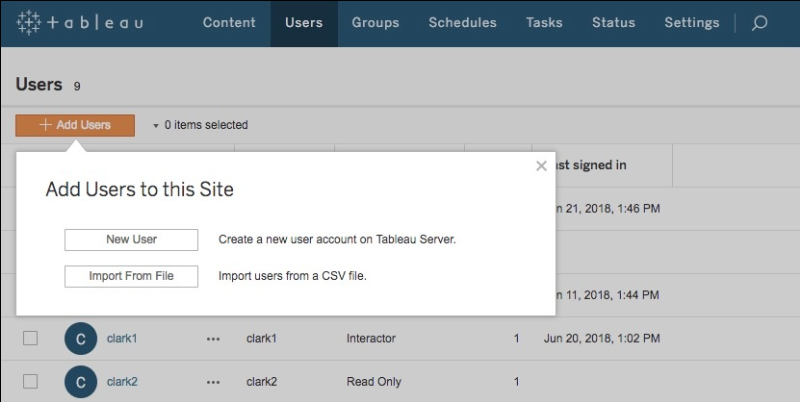This screenshot has height=402, width=800.
Task: Open the clark2 user link
Action: [x=122, y=382]
